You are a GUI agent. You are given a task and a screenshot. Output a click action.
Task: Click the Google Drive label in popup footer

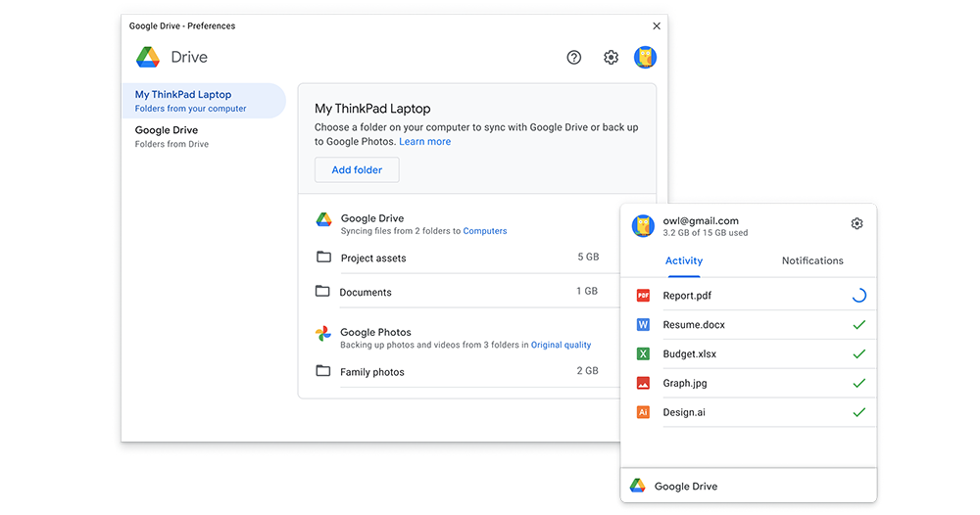(686, 487)
